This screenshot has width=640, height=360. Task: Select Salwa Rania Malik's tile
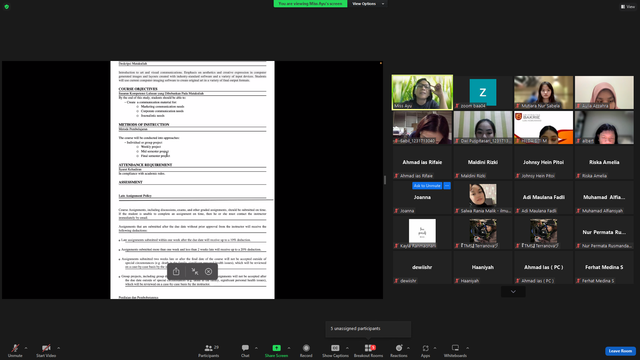(x=483, y=198)
